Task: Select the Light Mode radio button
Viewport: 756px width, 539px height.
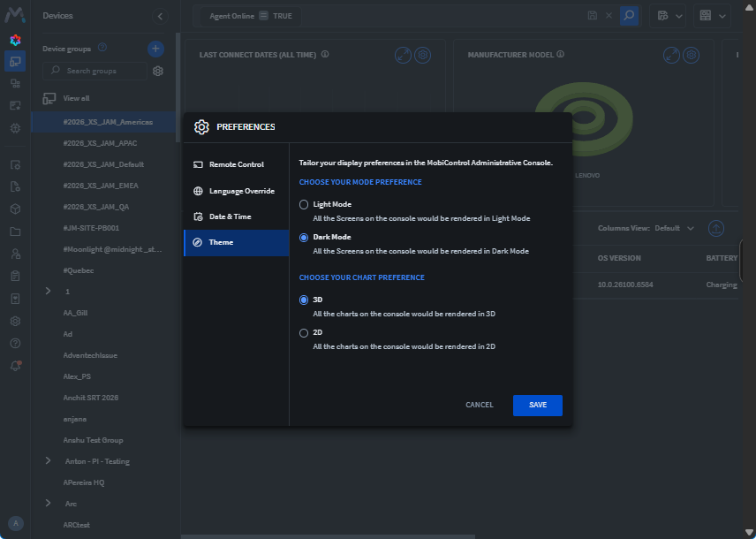Action: click(x=305, y=204)
